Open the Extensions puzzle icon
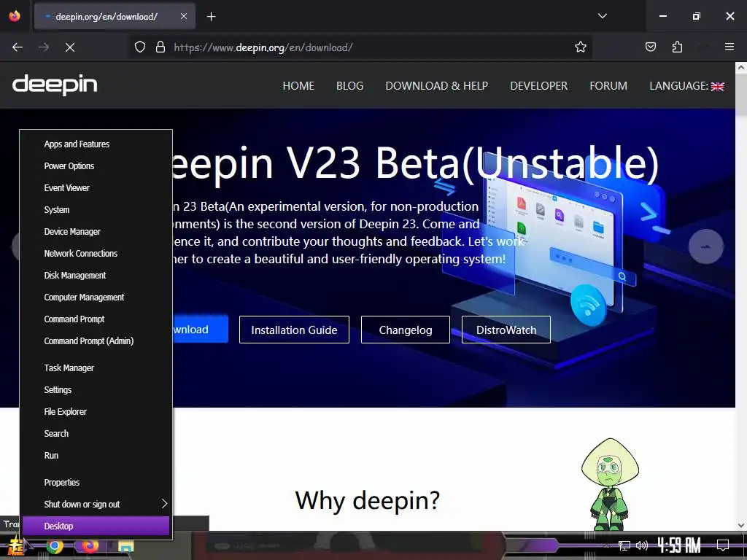 [677, 47]
